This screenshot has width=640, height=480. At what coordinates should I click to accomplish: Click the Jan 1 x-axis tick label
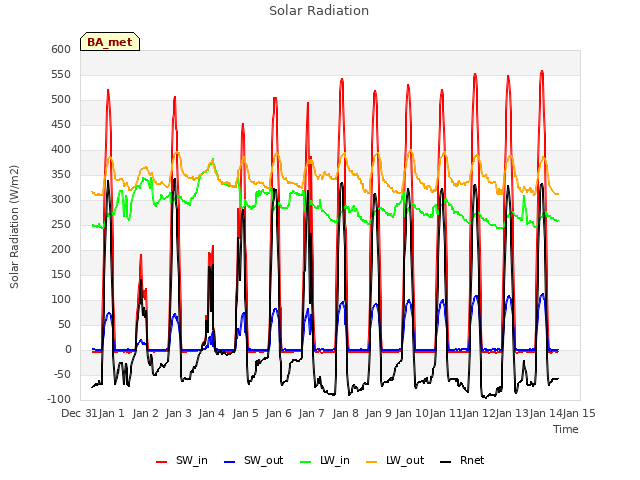point(112,413)
